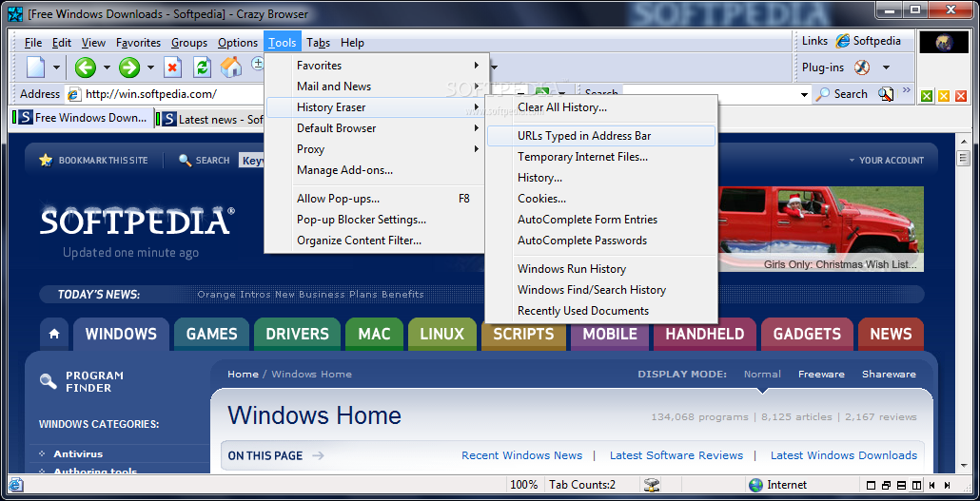
Task: Go forward with the green right arrow
Action: click(128, 67)
